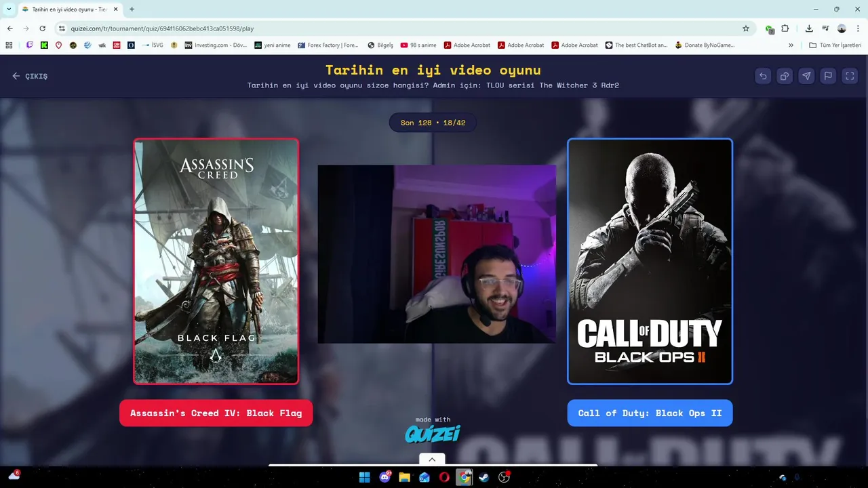The width and height of the screenshot is (868, 488).
Task: Toggle fullscreen with the corner-brackets icon
Action: click(x=850, y=76)
